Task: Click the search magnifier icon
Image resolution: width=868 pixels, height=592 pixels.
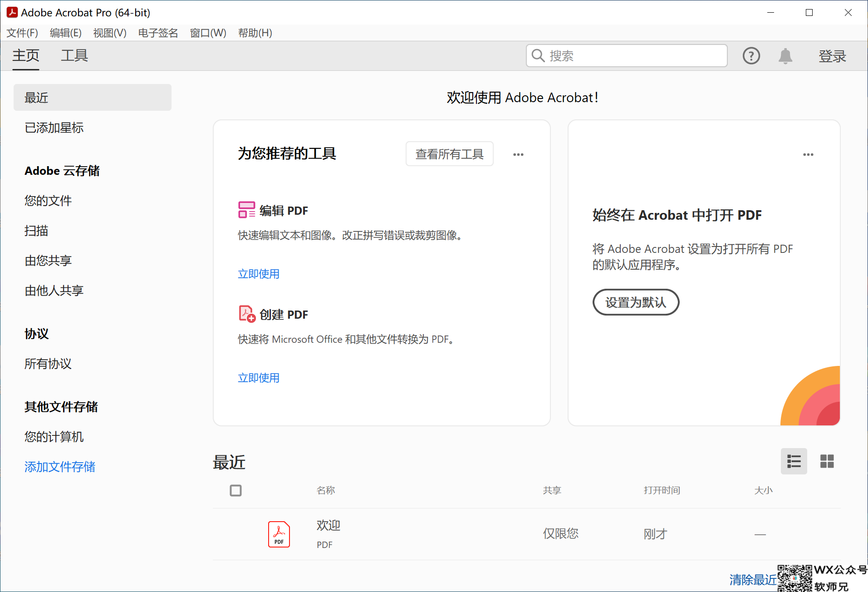Action: [x=538, y=55]
